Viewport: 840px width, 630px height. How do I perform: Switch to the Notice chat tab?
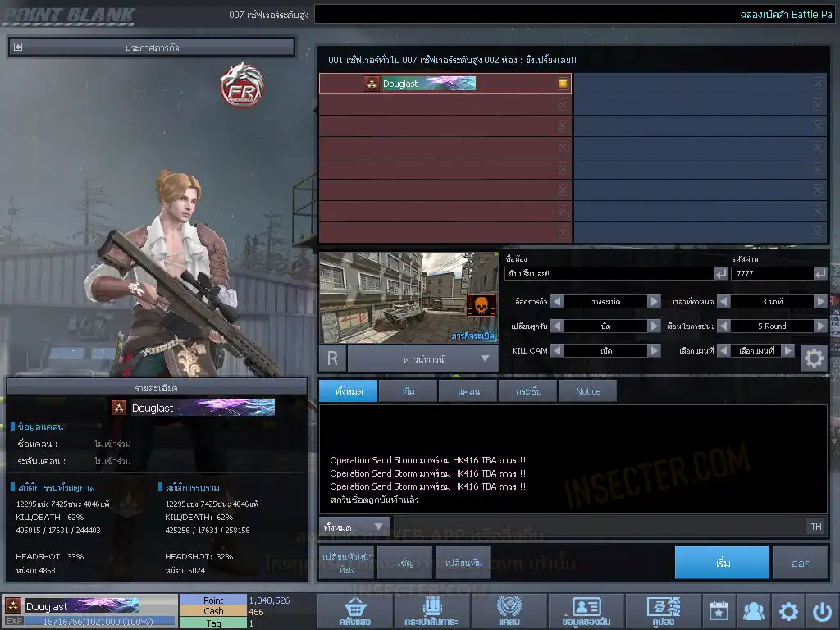(x=587, y=391)
